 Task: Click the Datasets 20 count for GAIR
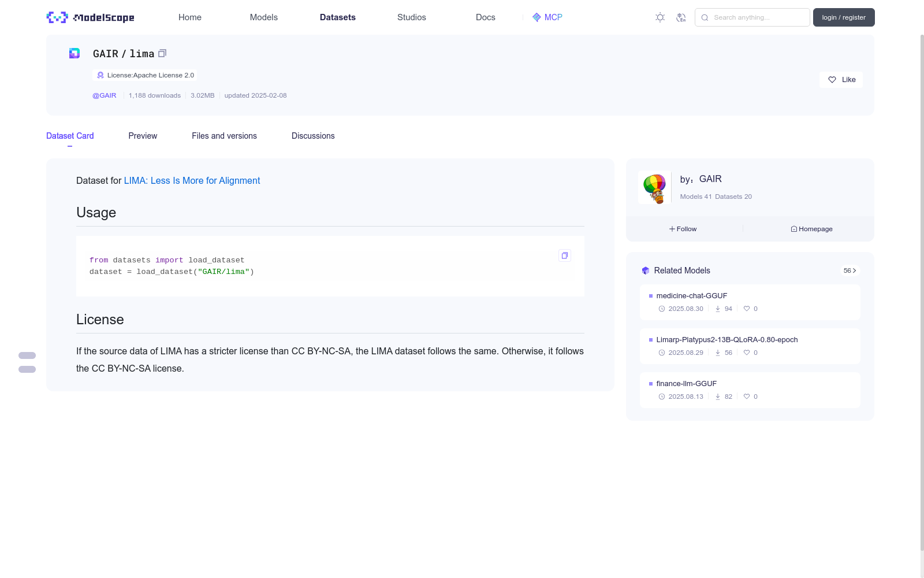pos(733,197)
